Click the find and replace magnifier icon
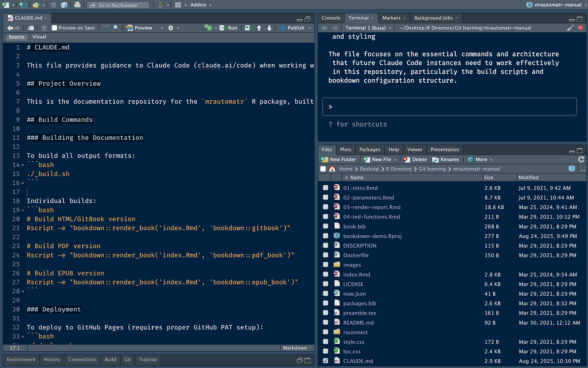The image size is (588, 368). pos(116,28)
